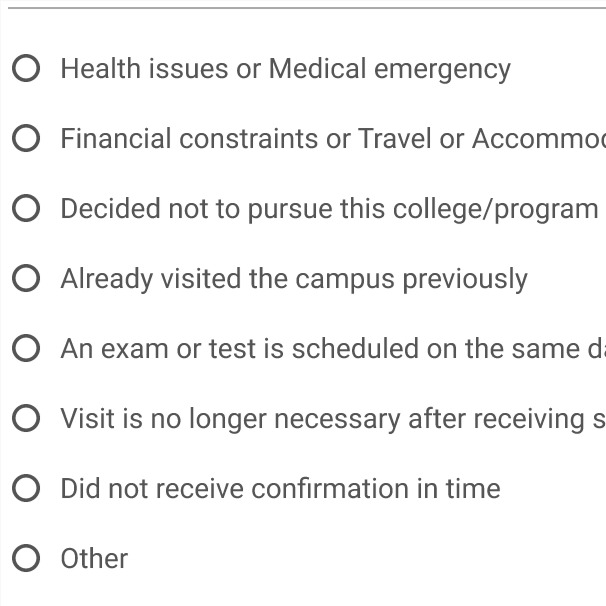
Task: Click the "Did not receive confirmation in time" text
Action: coord(280,489)
